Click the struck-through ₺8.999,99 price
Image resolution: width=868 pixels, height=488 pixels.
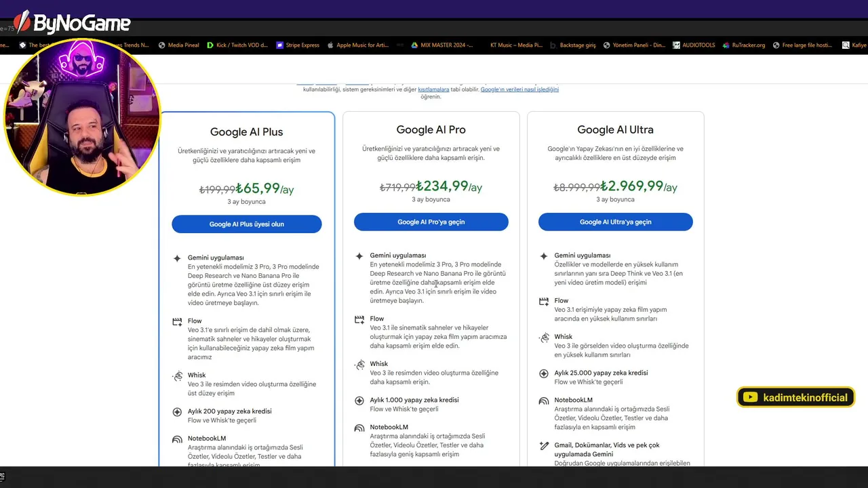tap(577, 188)
